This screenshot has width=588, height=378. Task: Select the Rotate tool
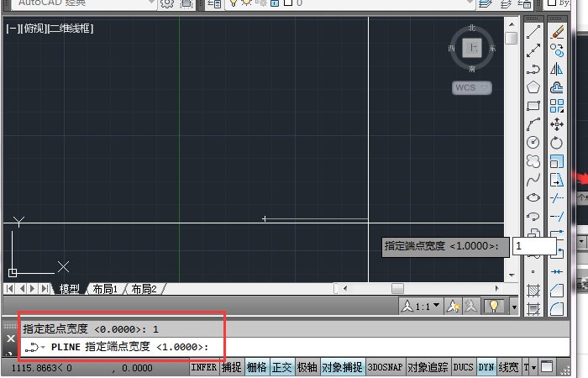click(x=557, y=143)
